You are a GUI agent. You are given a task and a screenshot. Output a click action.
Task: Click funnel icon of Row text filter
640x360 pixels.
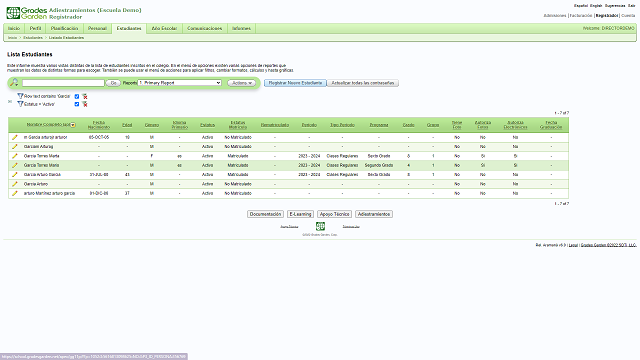(20, 96)
